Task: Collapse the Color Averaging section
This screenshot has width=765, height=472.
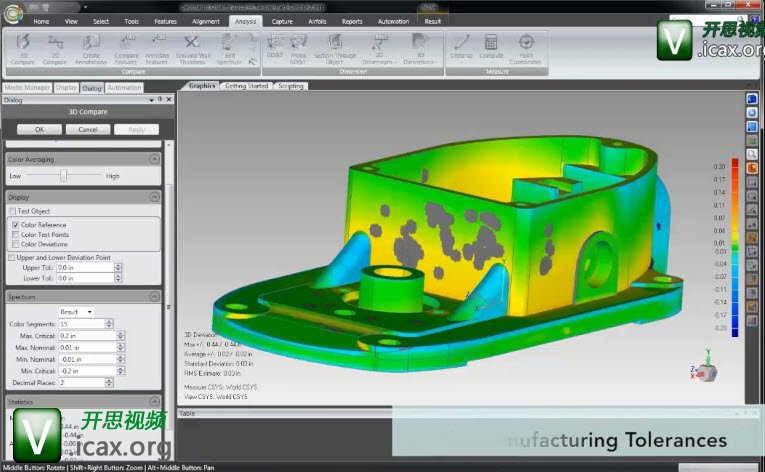Action: (x=155, y=159)
